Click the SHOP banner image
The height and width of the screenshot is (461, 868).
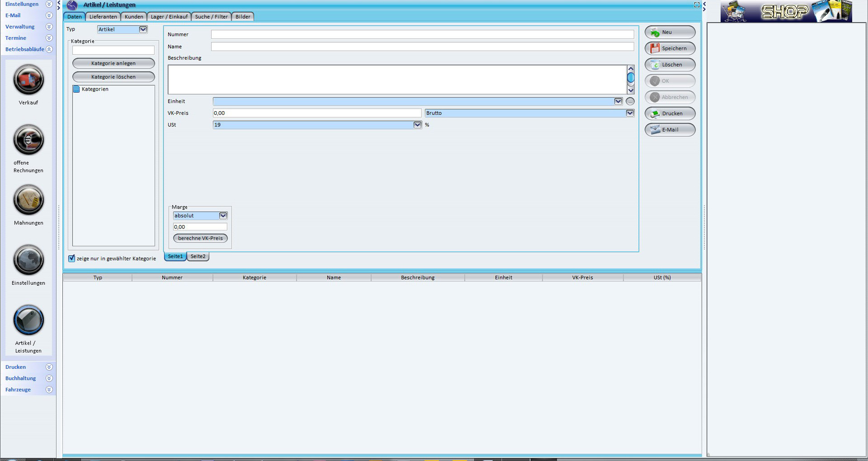(x=786, y=11)
